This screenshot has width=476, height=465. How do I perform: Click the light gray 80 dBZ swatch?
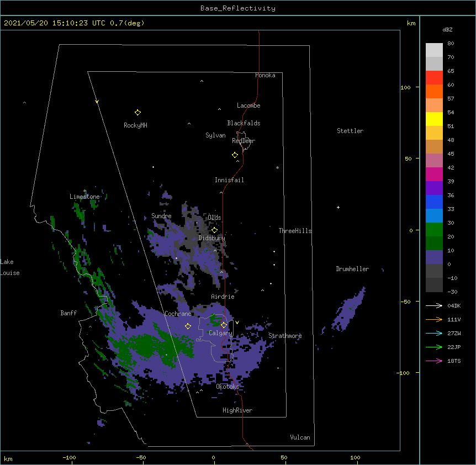point(434,50)
